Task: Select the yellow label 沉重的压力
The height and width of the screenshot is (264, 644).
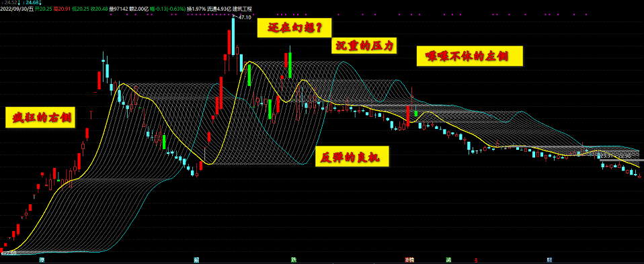Action: pyautogui.click(x=364, y=46)
